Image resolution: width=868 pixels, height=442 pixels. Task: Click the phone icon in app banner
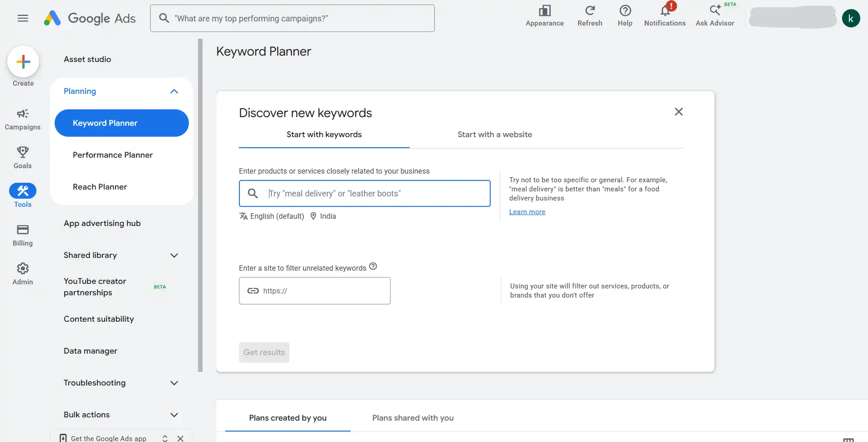click(x=63, y=438)
